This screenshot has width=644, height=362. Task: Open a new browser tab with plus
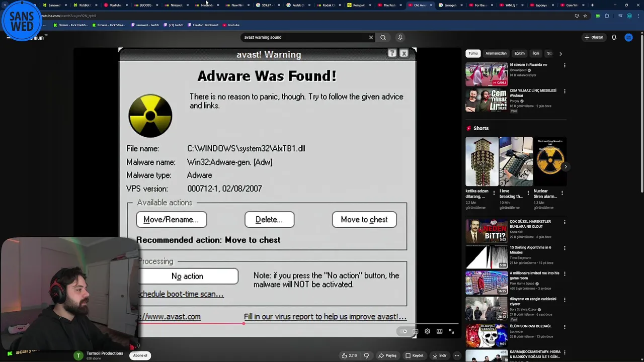coord(592,5)
